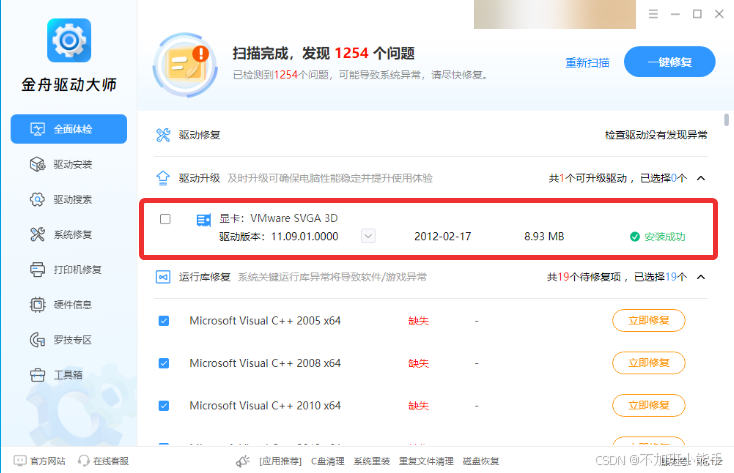
Task: Click the scan result warning icon
Action: 186,65
